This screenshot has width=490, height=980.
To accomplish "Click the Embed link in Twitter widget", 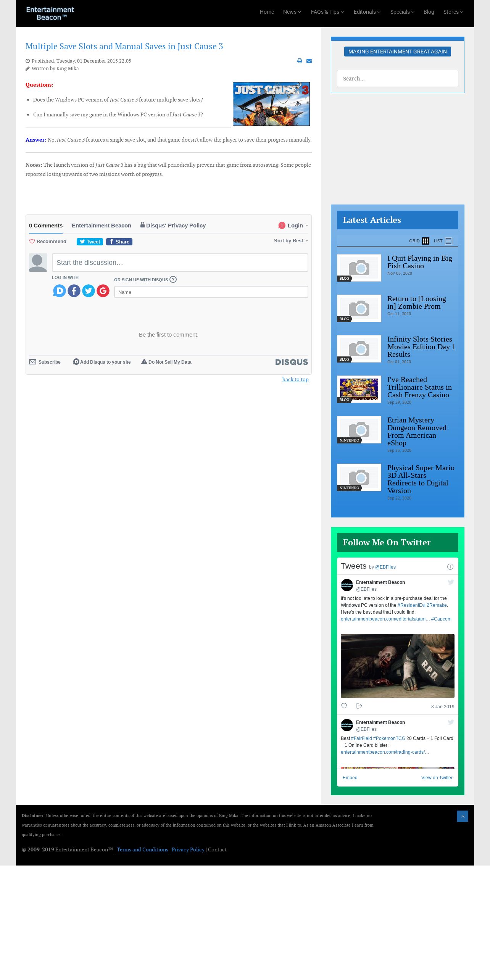I will [x=350, y=778].
